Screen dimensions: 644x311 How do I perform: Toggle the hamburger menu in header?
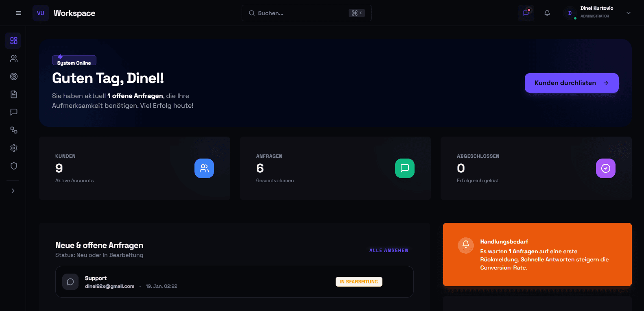19,13
